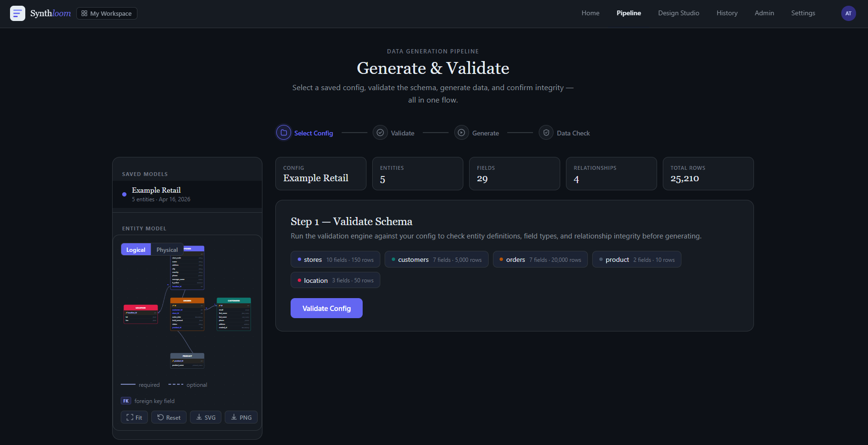The height and width of the screenshot is (445, 868).
Task: Click the Entities count card showing 5
Action: click(418, 174)
